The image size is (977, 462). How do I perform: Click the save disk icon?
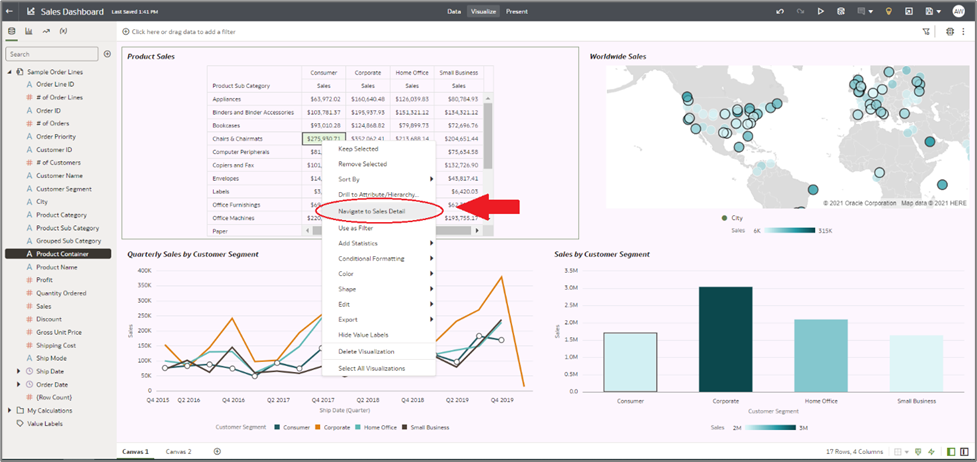[929, 11]
